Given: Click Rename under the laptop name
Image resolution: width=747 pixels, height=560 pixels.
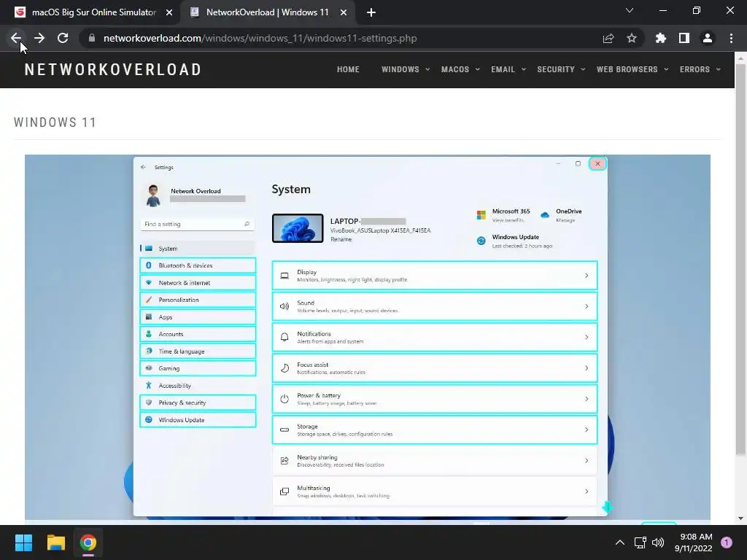Looking at the screenshot, I should tap(341, 239).
